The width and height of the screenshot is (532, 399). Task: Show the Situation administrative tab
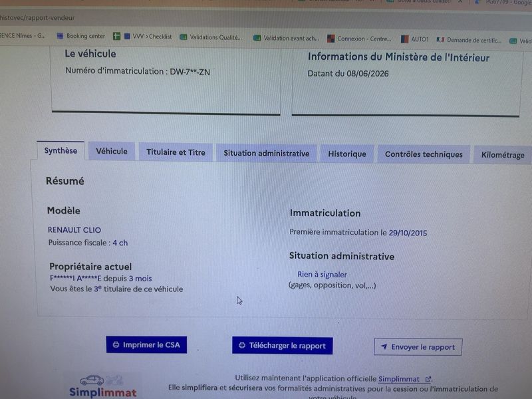(x=267, y=154)
